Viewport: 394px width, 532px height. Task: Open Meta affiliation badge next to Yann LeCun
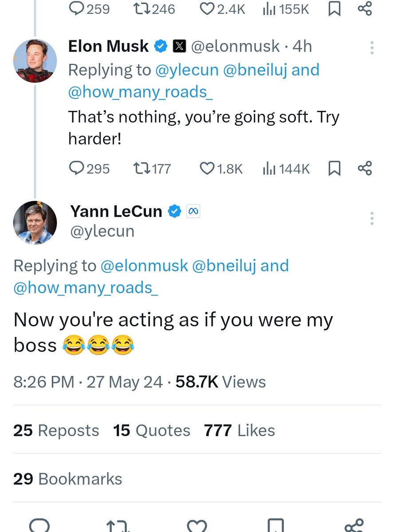193,211
